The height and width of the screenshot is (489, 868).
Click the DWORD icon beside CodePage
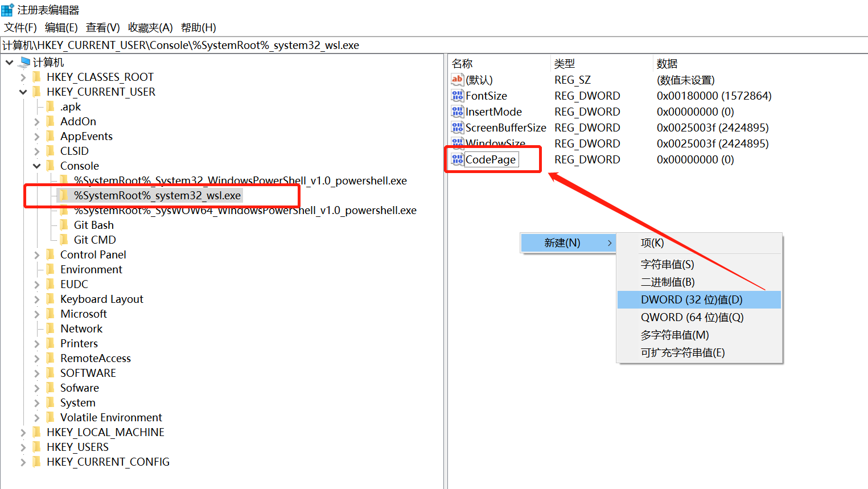click(x=458, y=159)
